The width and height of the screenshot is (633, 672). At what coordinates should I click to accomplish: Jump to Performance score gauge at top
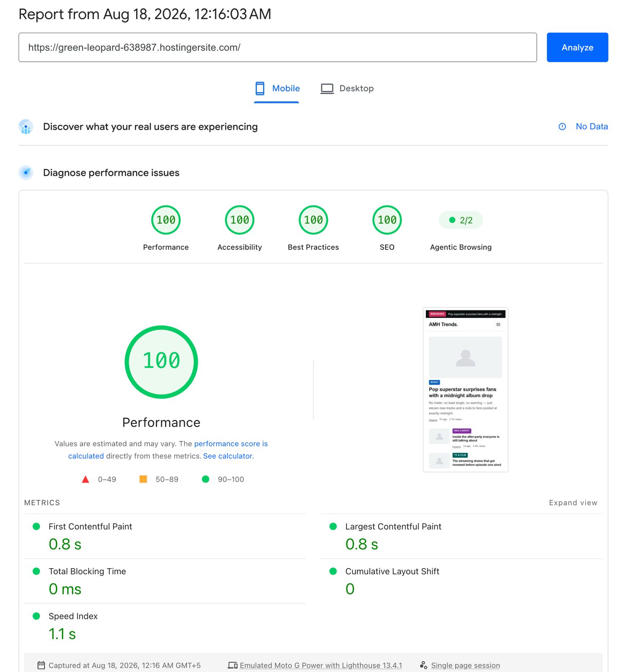(x=166, y=220)
